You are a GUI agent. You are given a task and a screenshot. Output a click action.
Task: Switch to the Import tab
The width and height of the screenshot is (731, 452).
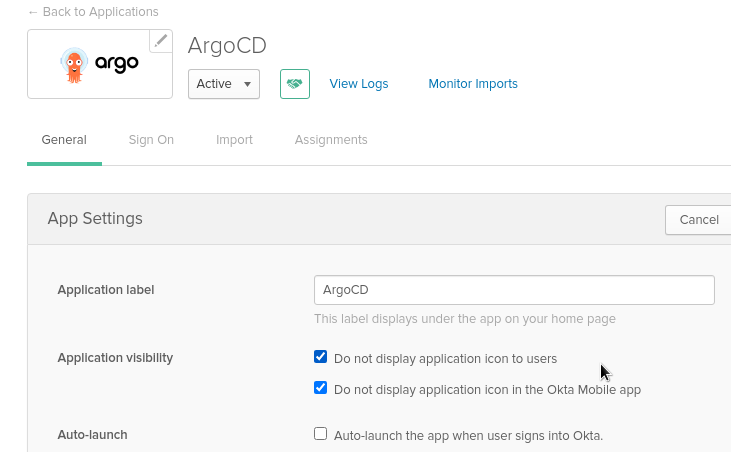(234, 140)
